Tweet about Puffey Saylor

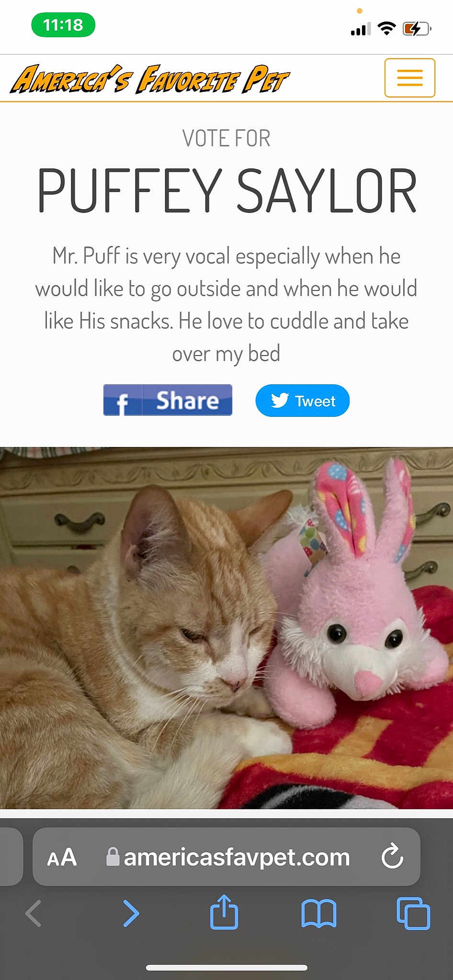[302, 401]
